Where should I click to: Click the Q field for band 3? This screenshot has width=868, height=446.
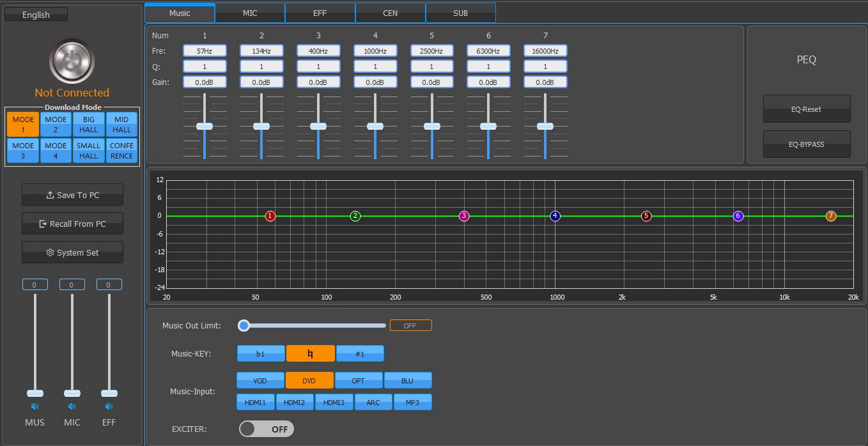318,66
